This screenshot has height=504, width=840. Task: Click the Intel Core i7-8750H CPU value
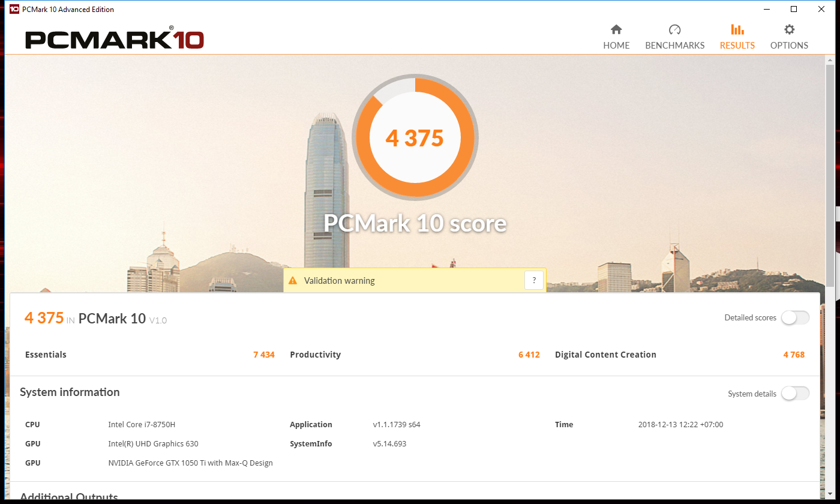click(x=142, y=425)
